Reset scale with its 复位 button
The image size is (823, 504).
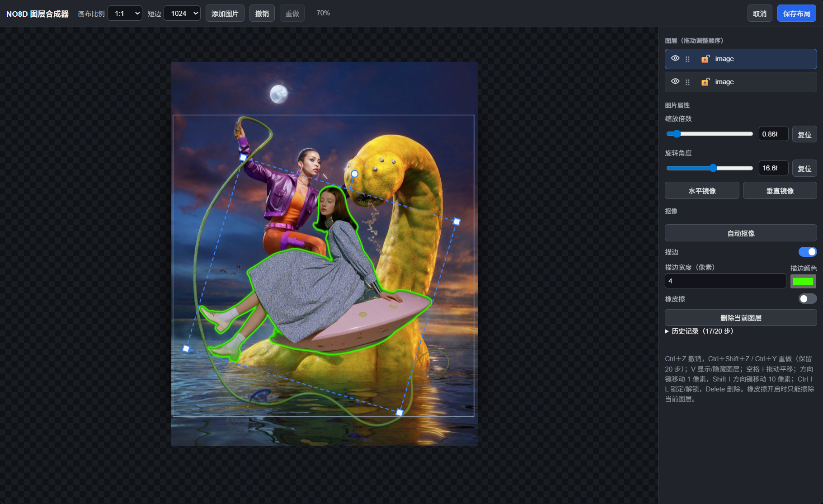point(804,134)
